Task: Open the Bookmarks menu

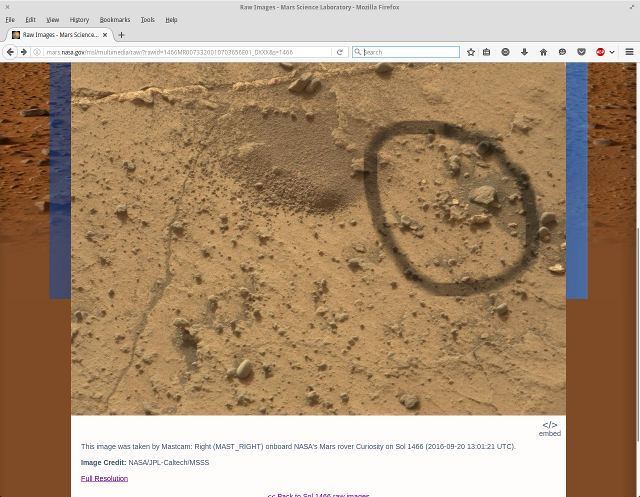Action: tap(114, 19)
